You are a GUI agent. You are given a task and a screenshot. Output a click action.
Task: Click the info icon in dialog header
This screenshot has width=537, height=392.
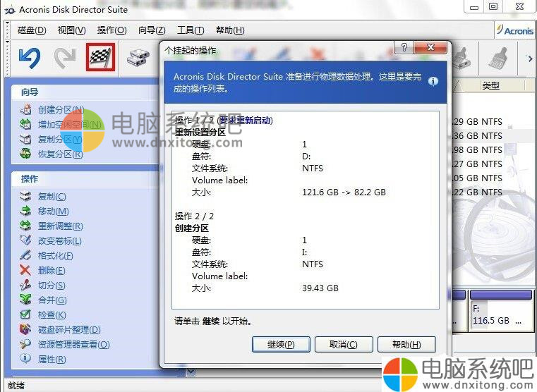pos(433,81)
